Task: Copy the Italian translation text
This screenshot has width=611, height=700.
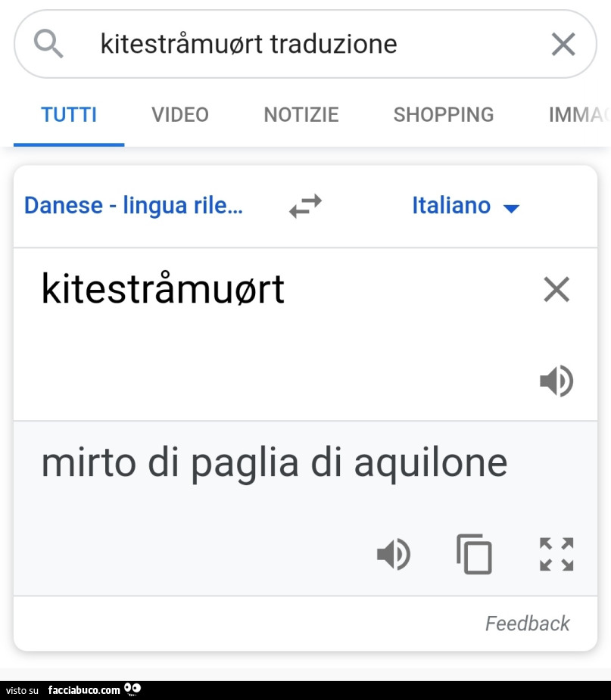Action: (x=475, y=555)
